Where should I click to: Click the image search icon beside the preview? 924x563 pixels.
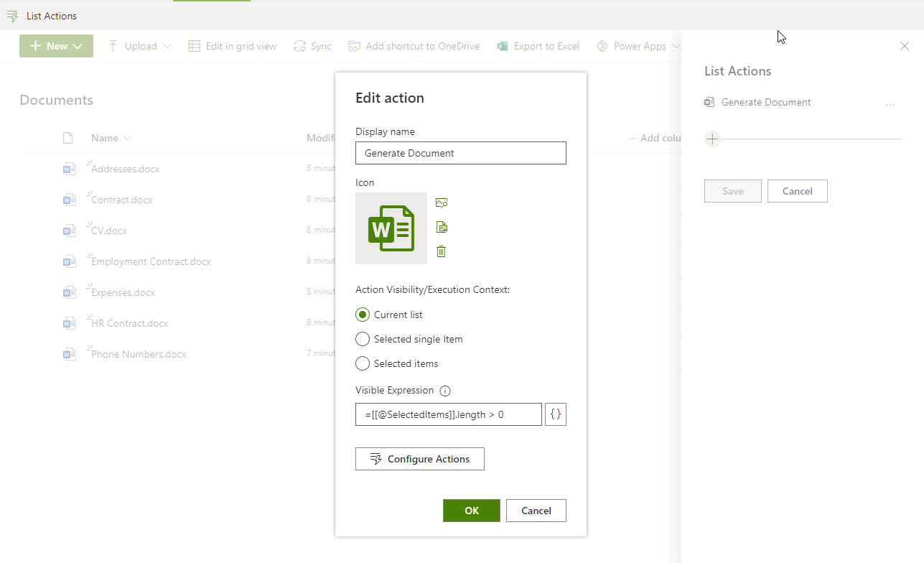[x=442, y=203]
